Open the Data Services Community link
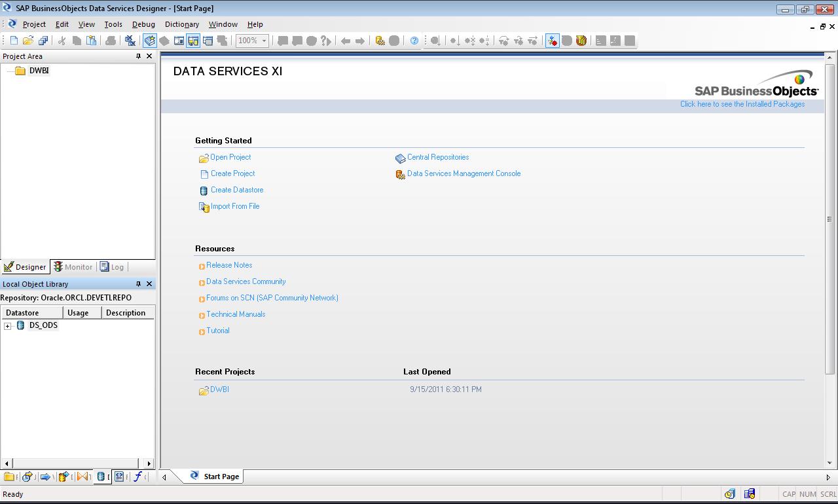The width and height of the screenshot is (838, 504). pos(246,281)
